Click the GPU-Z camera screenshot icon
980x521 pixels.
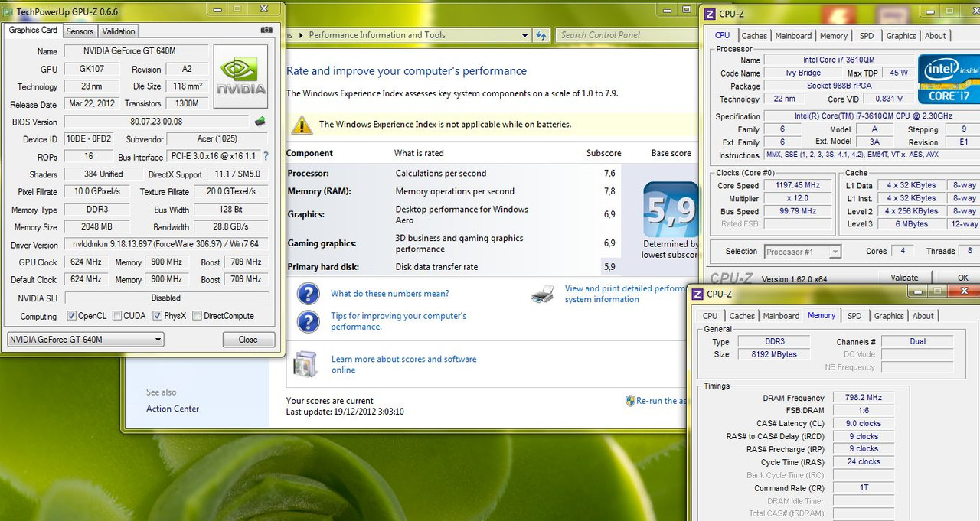tap(266, 30)
